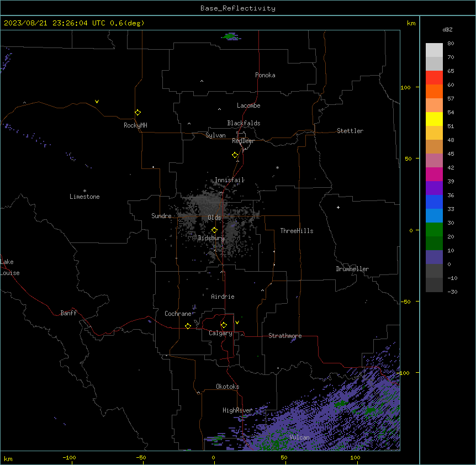
Task: Click the indigo 10 dBZ legend swatch
Action: (434, 257)
